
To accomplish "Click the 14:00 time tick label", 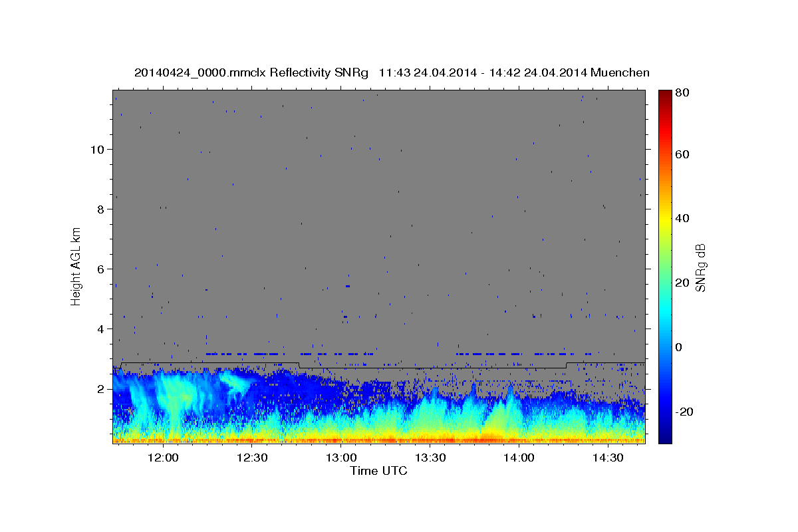I will click(x=519, y=458).
